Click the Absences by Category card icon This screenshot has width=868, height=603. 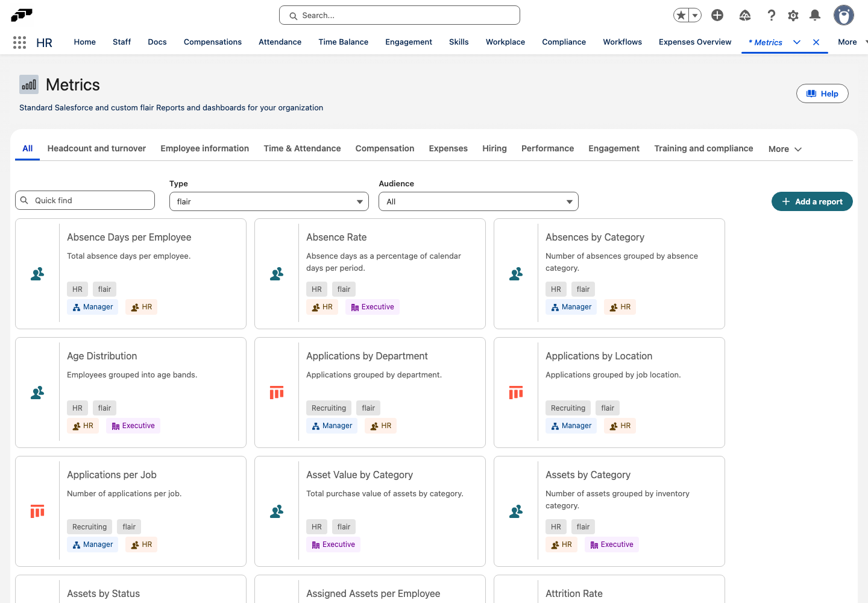516,274
